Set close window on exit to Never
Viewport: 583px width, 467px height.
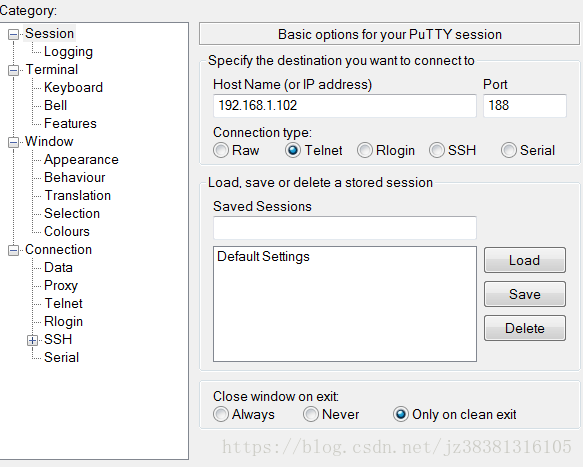coord(311,414)
